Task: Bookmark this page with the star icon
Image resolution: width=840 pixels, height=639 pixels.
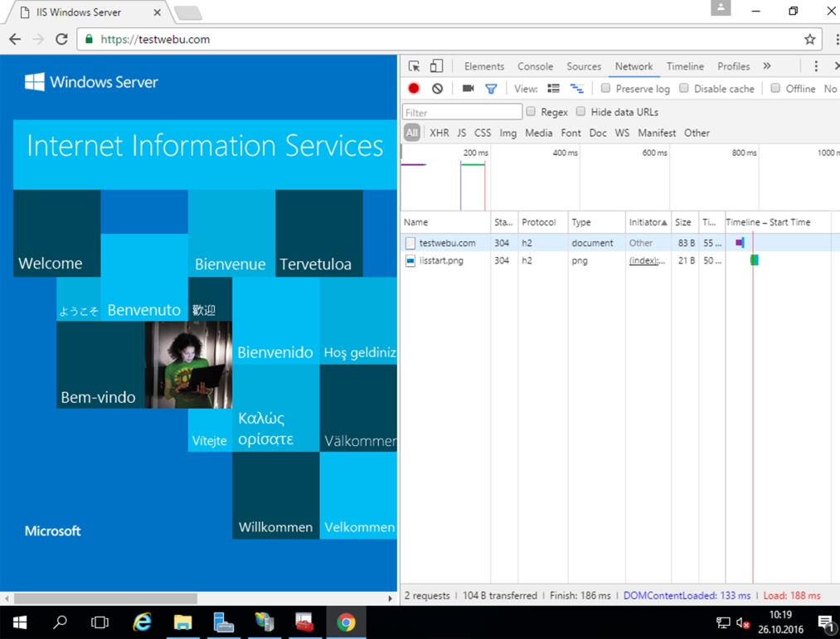Action: (809, 39)
